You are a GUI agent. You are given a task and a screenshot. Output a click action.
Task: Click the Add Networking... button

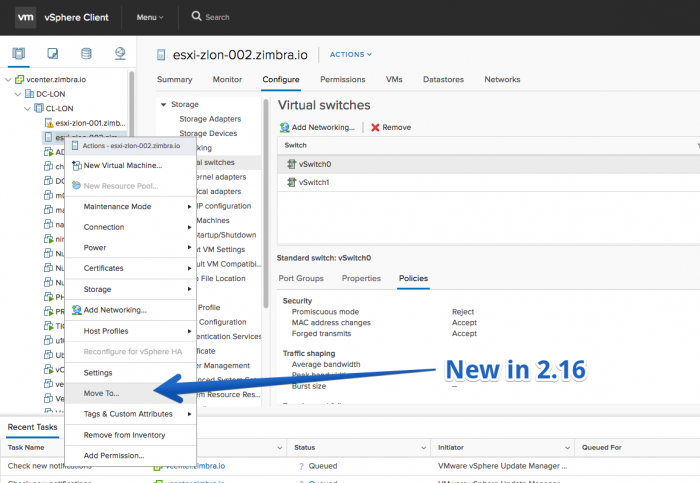pyautogui.click(x=317, y=128)
